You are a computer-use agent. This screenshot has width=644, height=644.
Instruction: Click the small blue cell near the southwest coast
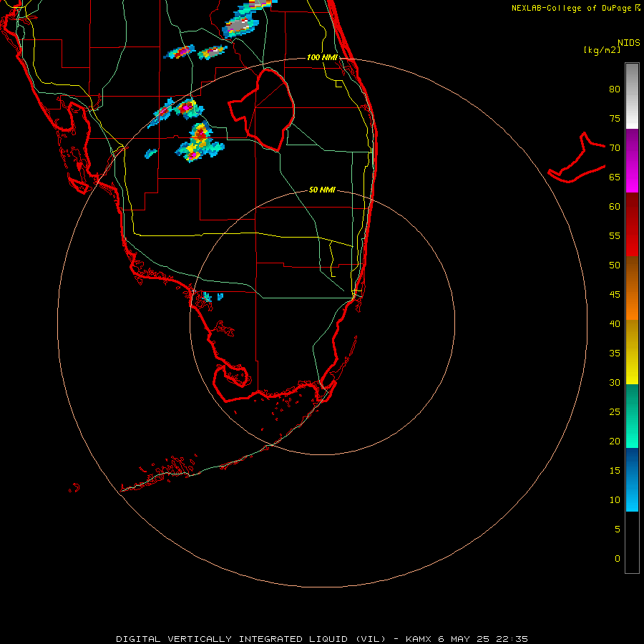[x=220, y=296]
